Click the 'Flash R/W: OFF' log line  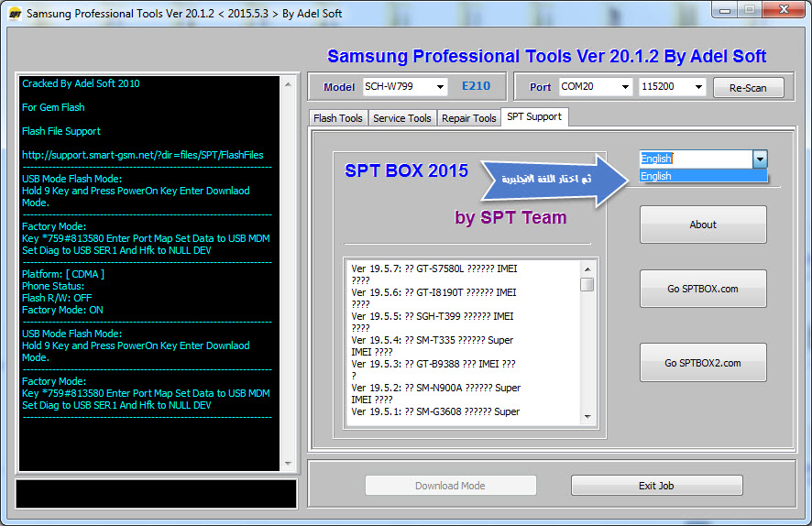(x=57, y=298)
